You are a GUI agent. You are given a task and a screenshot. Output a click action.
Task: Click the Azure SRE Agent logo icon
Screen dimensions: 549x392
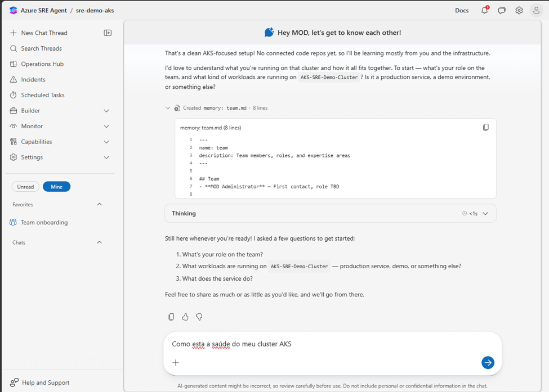tap(14, 10)
